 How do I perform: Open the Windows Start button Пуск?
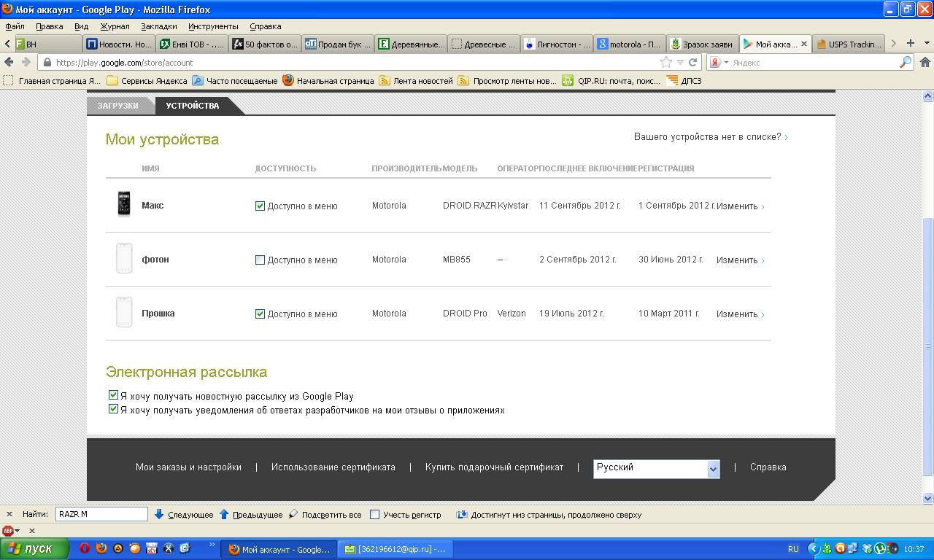(x=34, y=548)
